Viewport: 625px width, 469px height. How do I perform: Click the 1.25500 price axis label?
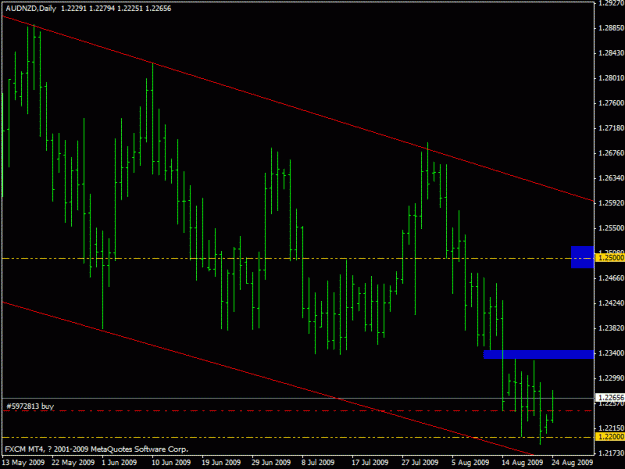point(611,228)
